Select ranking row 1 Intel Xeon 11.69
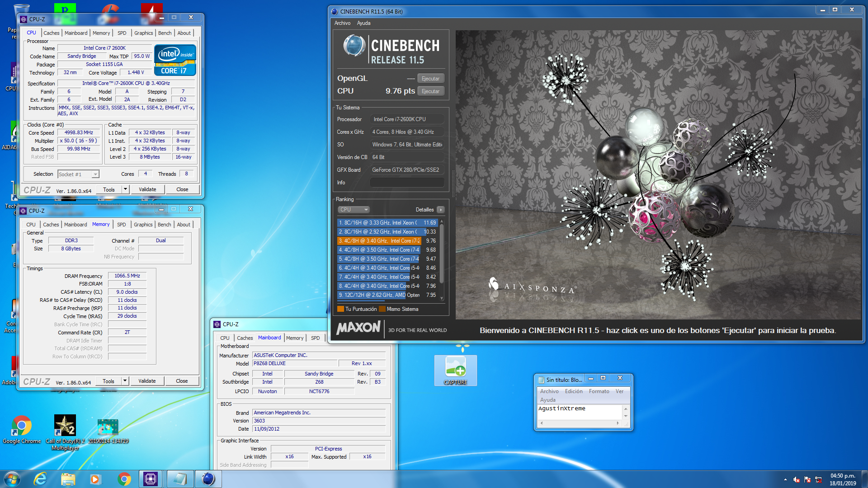Image resolution: width=868 pixels, height=488 pixels. (x=387, y=223)
